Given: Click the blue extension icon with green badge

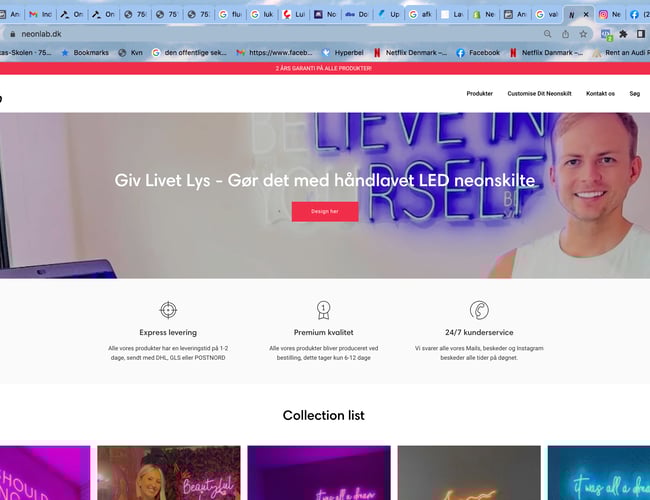Looking at the screenshot, I should [x=606, y=34].
